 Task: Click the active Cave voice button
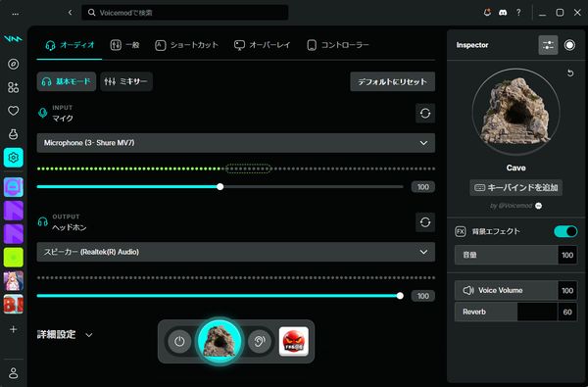220,341
